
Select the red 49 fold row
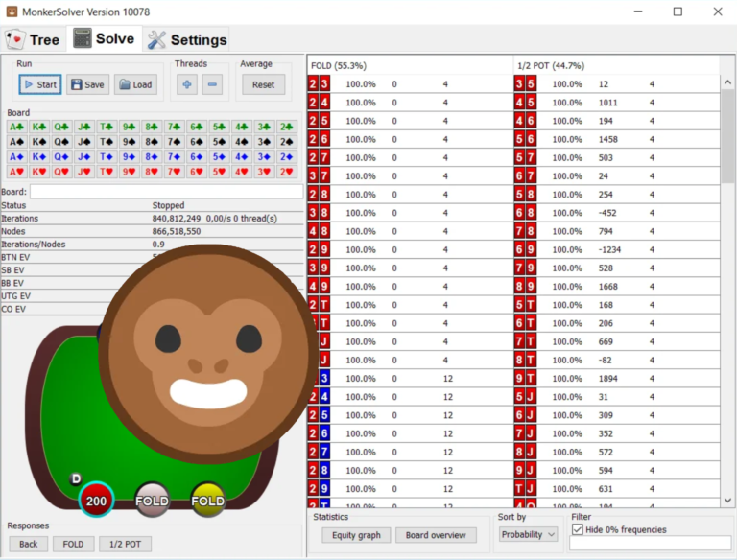pyautogui.click(x=410, y=287)
